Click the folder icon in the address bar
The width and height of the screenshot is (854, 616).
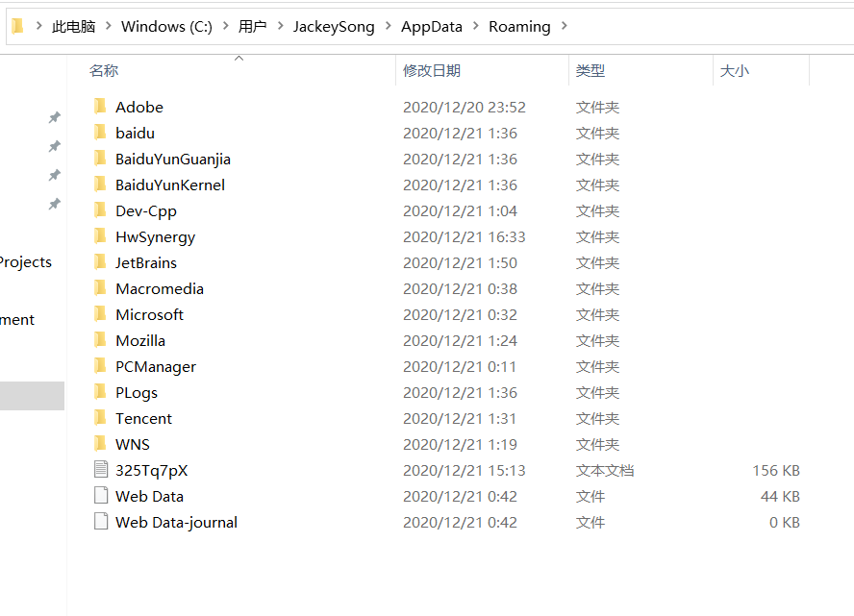(18, 26)
